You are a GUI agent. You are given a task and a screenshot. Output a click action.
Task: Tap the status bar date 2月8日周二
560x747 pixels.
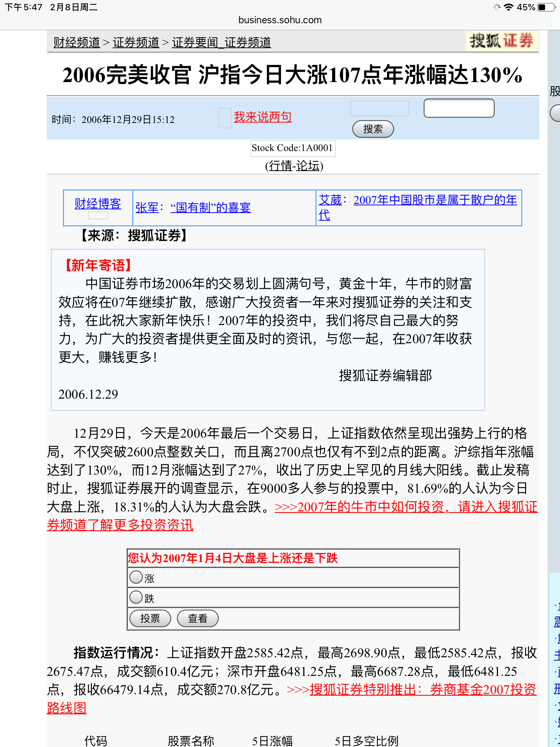[74, 7]
